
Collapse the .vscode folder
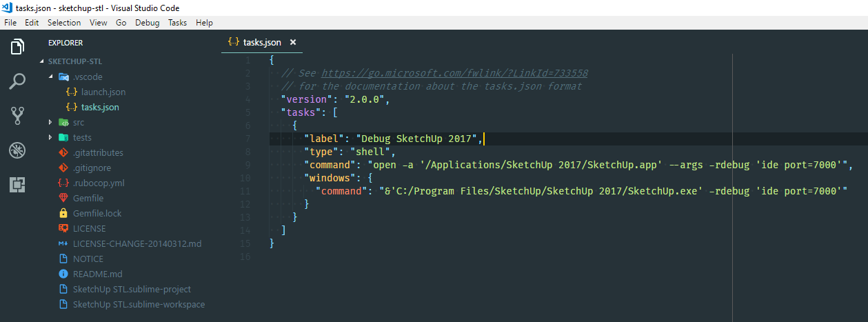[50, 77]
